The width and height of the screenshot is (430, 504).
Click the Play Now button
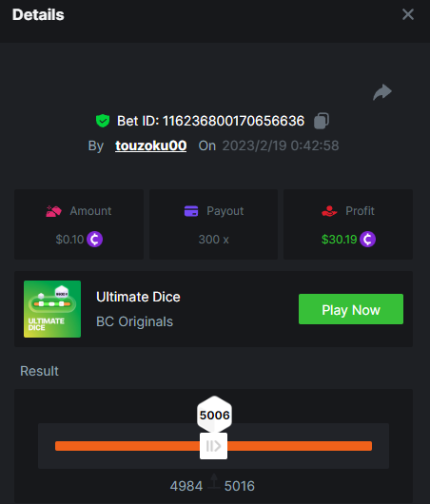coord(351,309)
